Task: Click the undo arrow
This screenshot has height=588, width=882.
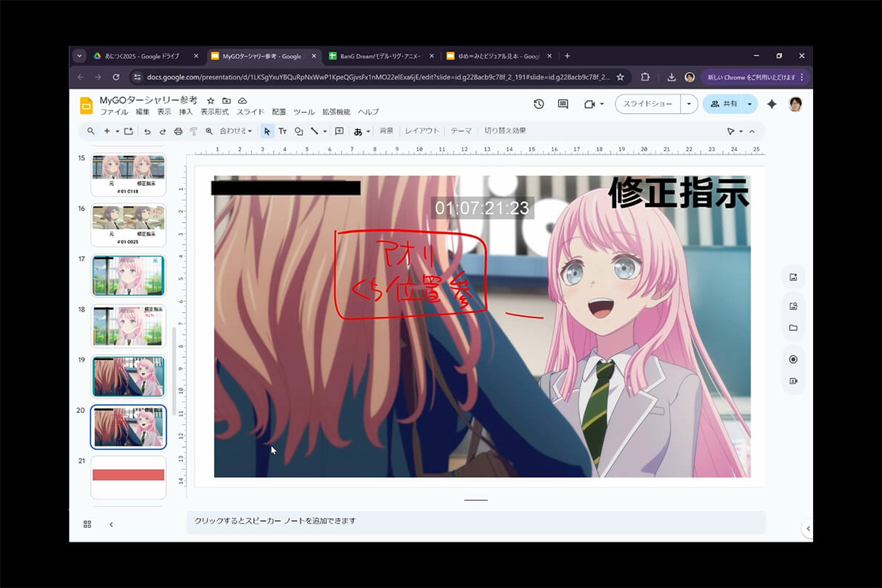Action: point(147,131)
